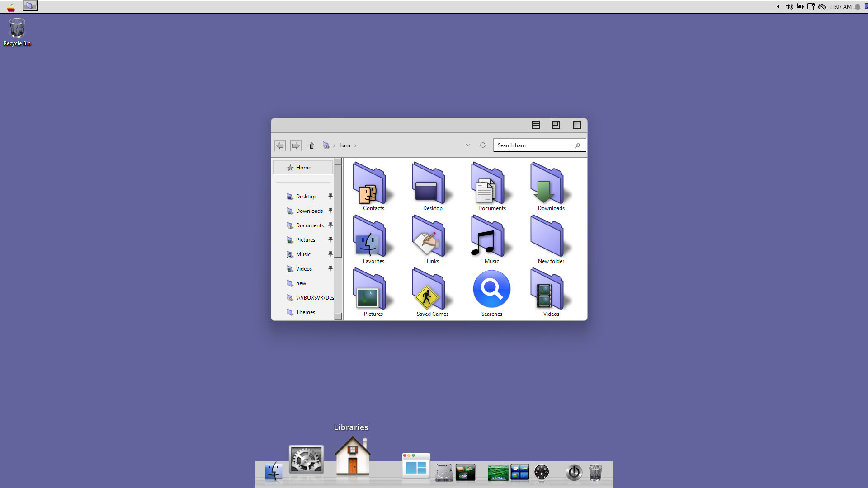Select the Finder icon in the dock

tap(274, 472)
